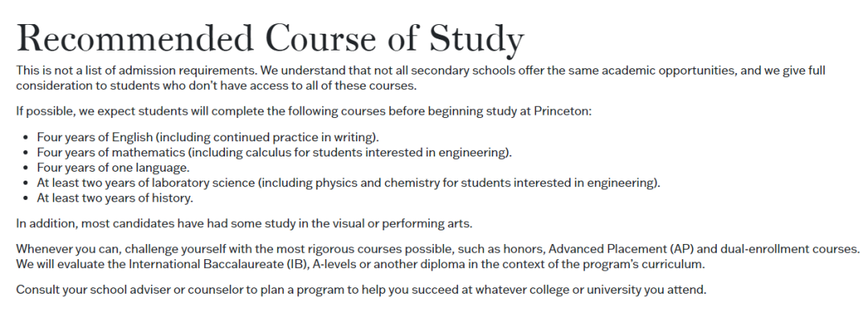
Task: Select the Four years of mathematics bullet
Action: coord(275,152)
